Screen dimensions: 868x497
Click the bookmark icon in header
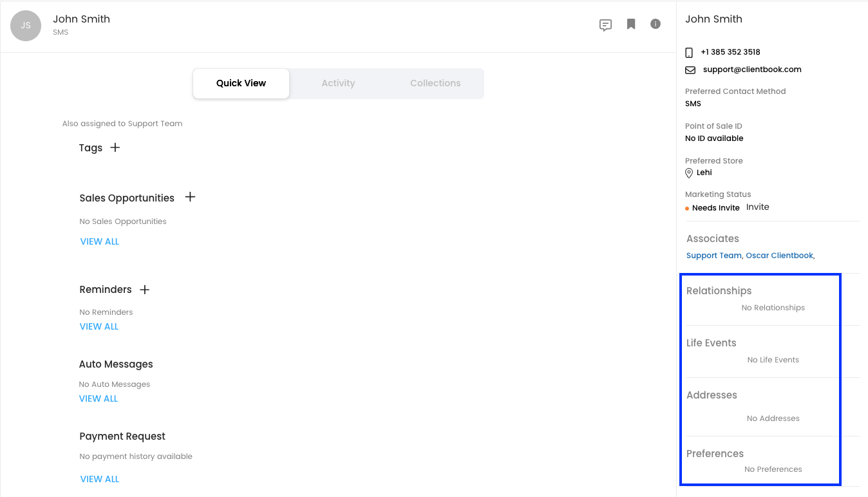[631, 24]
